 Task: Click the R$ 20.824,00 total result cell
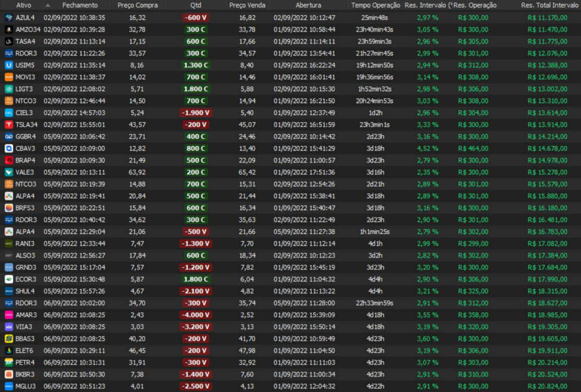547,386
